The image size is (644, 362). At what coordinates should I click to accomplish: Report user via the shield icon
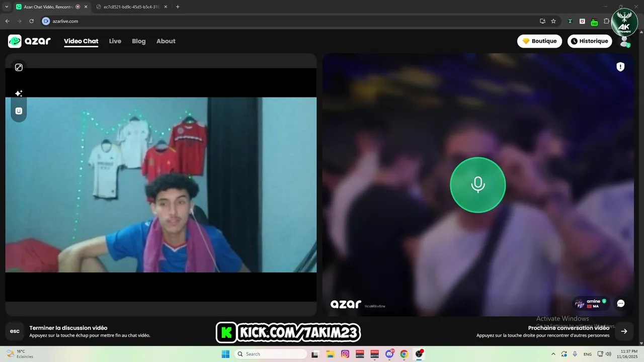620,67
